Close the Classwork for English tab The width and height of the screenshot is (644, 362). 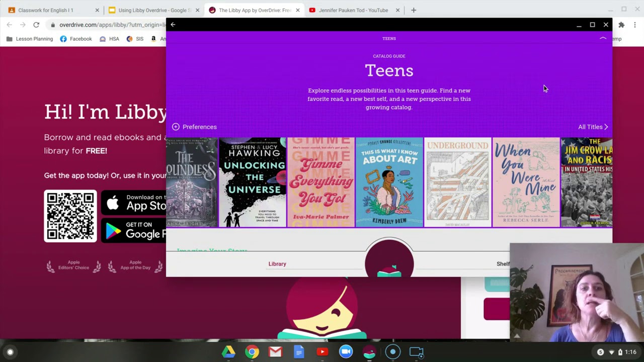point(97,10)
